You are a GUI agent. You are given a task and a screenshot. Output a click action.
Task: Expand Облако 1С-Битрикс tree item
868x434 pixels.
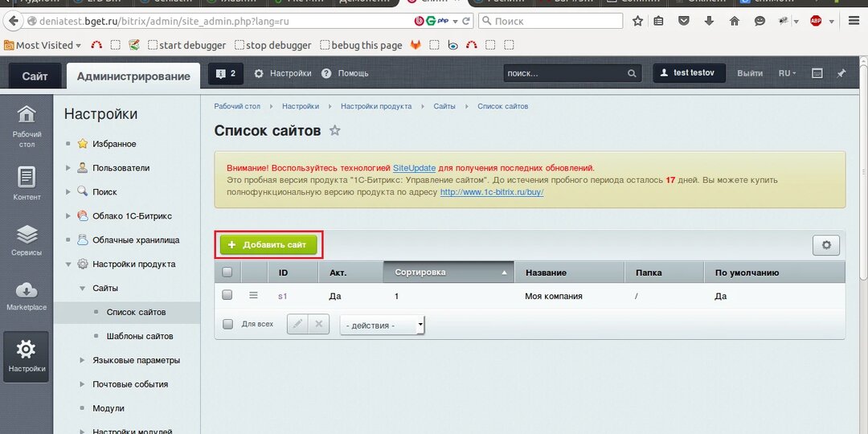pos(68,216)
